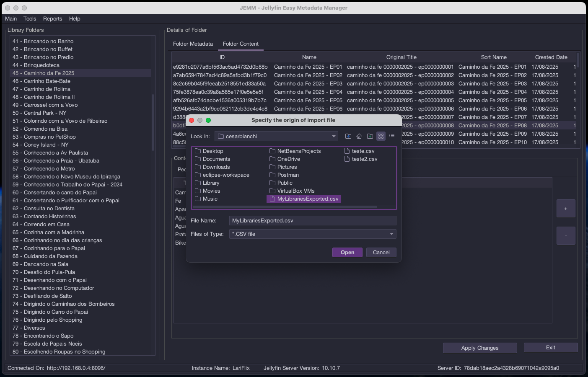Expand the Look In folder dropdown
588x377 pixels.
[x=334, y=137]
